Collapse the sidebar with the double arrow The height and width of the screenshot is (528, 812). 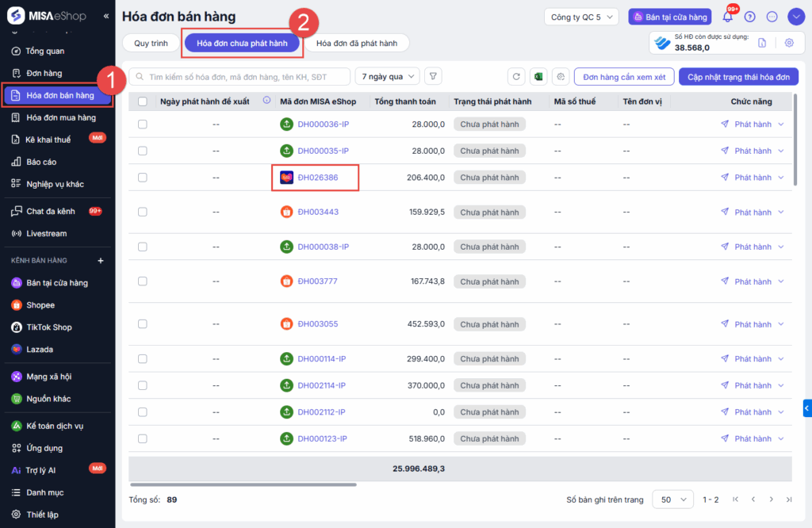click(x=106, y=16)
